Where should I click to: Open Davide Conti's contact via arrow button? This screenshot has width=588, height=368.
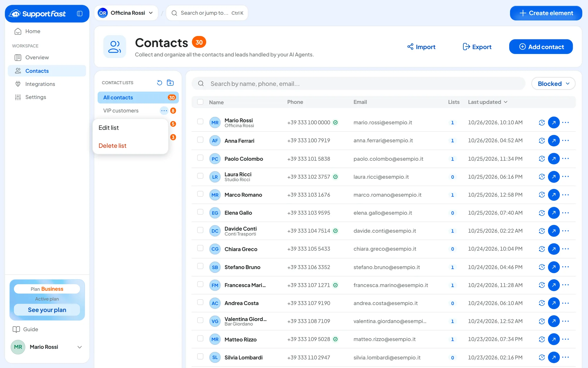pyautogui.click(x=554, y=231)
